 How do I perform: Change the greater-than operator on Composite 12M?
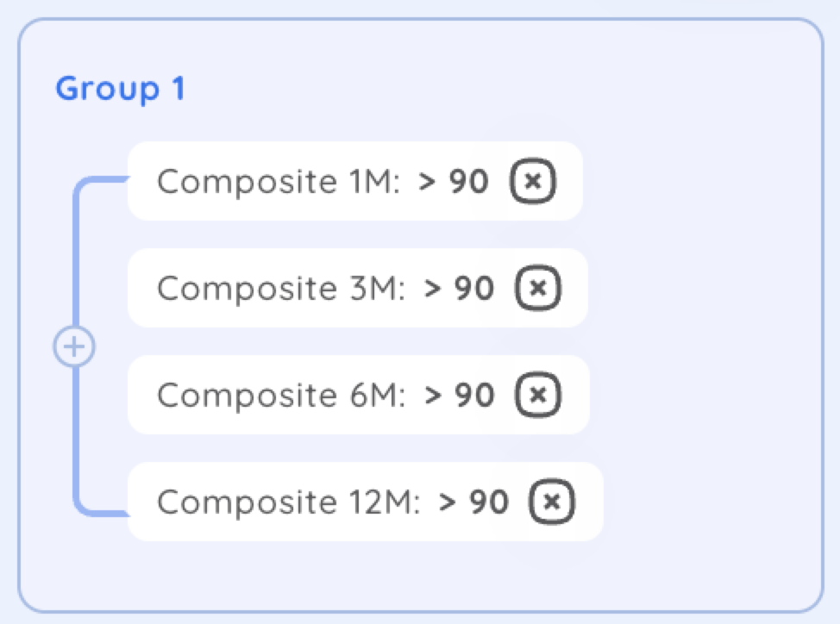(x=447, y=502)
